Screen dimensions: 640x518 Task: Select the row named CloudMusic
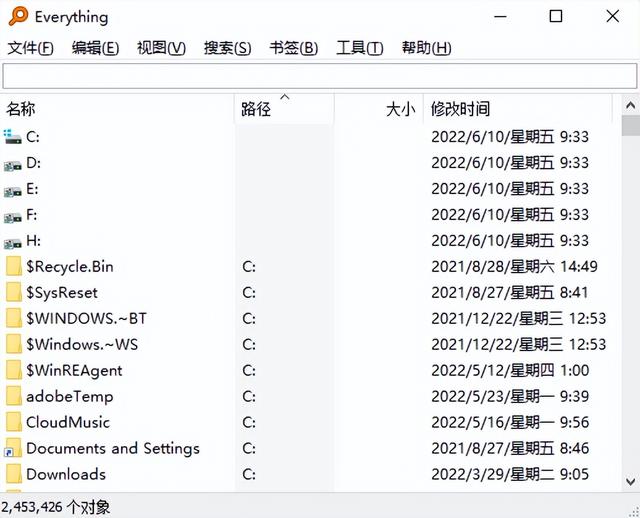pyautogui.click(x=310, y=422)
